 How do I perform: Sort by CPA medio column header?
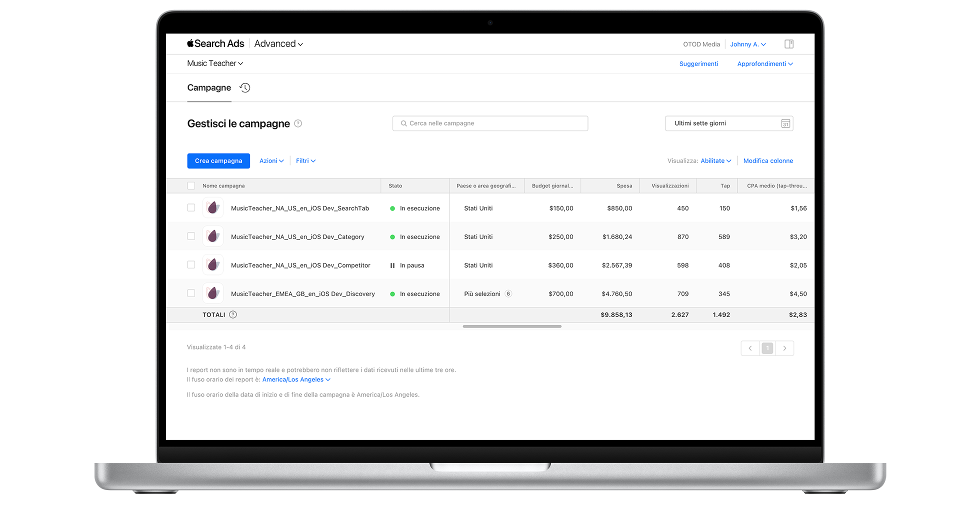click(777, 185)
